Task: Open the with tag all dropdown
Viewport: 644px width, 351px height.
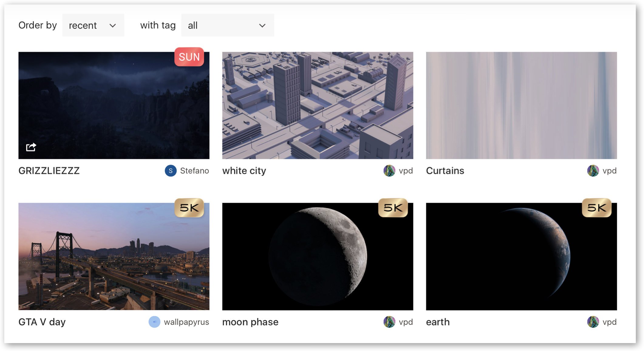Action: (227, 25)
